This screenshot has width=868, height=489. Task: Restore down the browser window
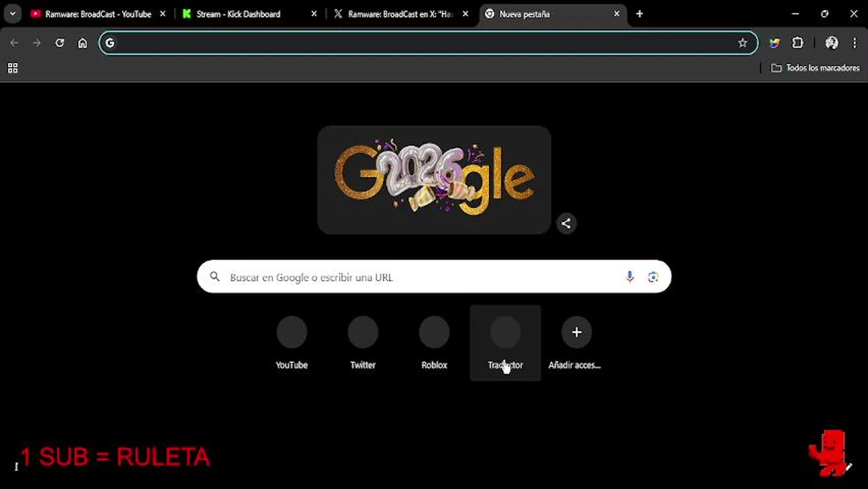825,14
